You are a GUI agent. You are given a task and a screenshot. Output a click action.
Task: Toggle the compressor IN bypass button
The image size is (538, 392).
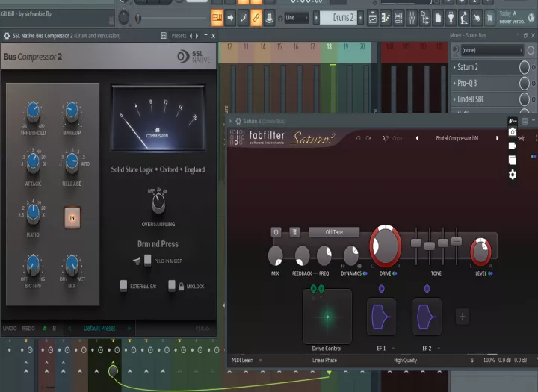pyautogui.click(x=72, y=218)
